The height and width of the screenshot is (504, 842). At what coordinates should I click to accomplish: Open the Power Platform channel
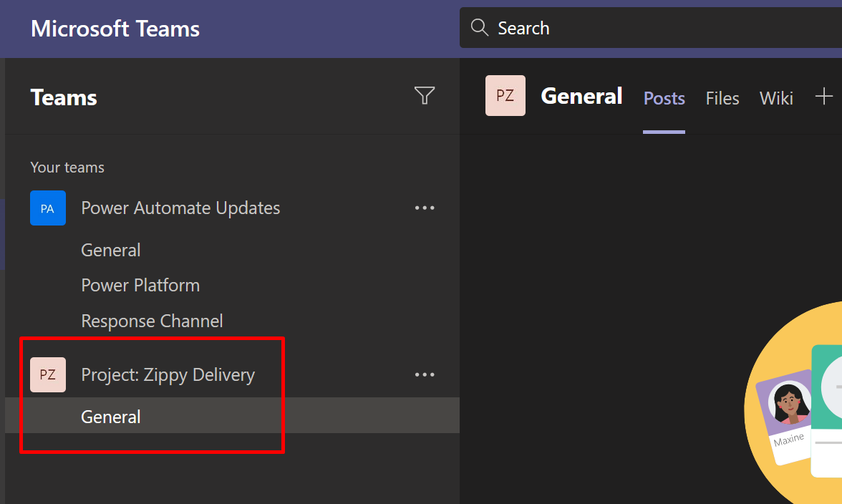140,286
